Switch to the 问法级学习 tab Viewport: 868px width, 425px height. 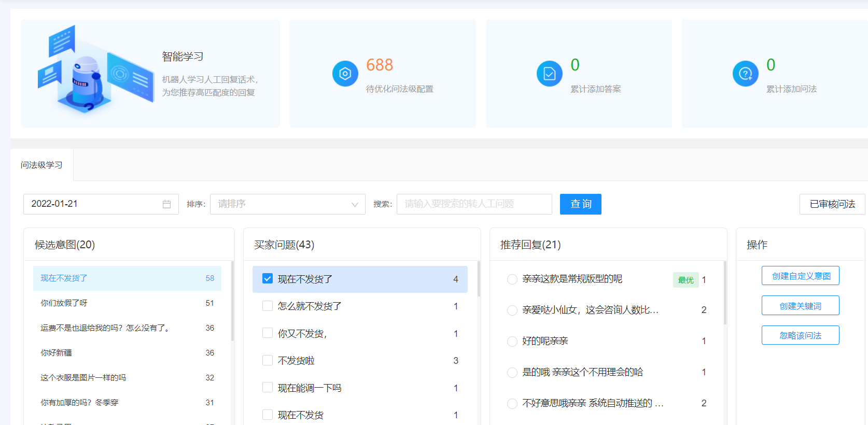click(x=41, y=165)
